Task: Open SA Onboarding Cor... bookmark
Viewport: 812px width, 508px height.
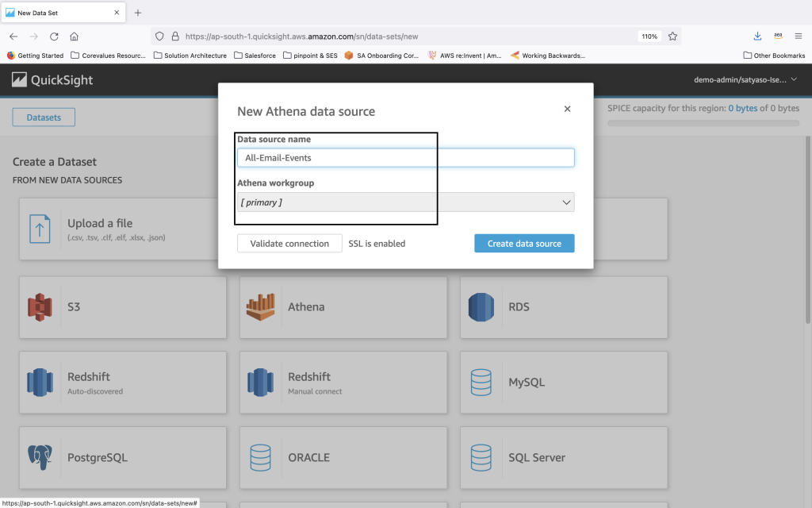Action: pos(381,56)
